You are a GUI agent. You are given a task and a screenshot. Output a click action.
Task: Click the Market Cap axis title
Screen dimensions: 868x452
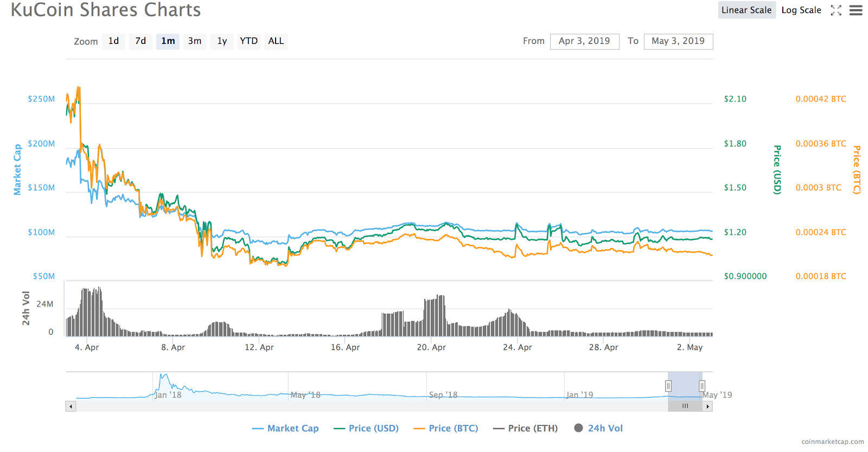[17, 169]
